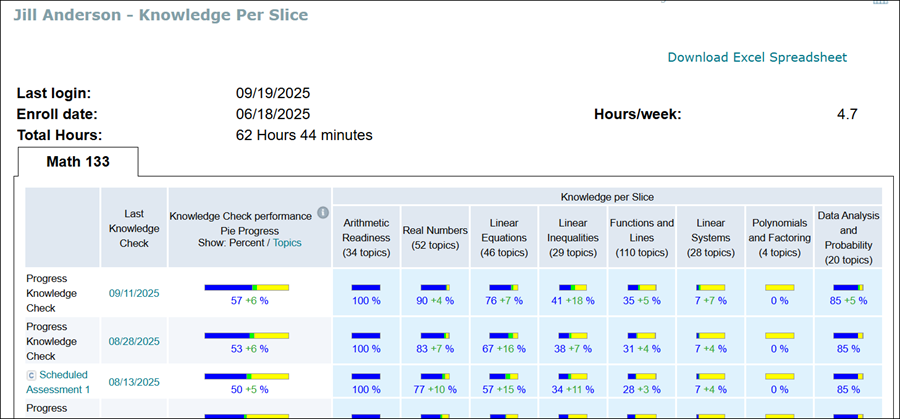900x419 pixels.
Task: Click the 57 +6 % overall progress bar
Action: point(247,288)
